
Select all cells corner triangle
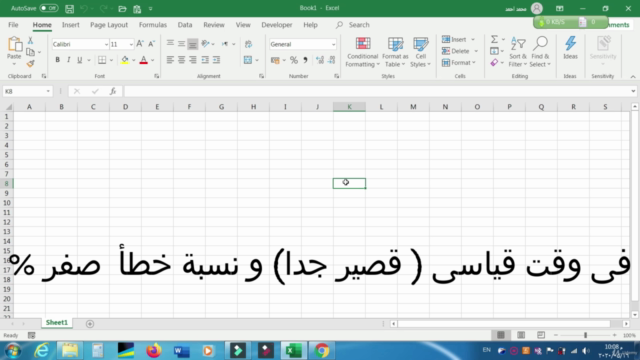[8, 107]
